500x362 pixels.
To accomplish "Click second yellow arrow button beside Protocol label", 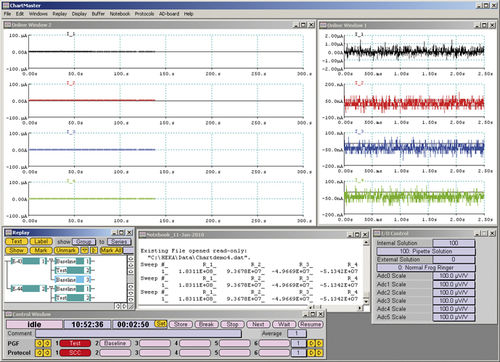I will click(47, 352).
